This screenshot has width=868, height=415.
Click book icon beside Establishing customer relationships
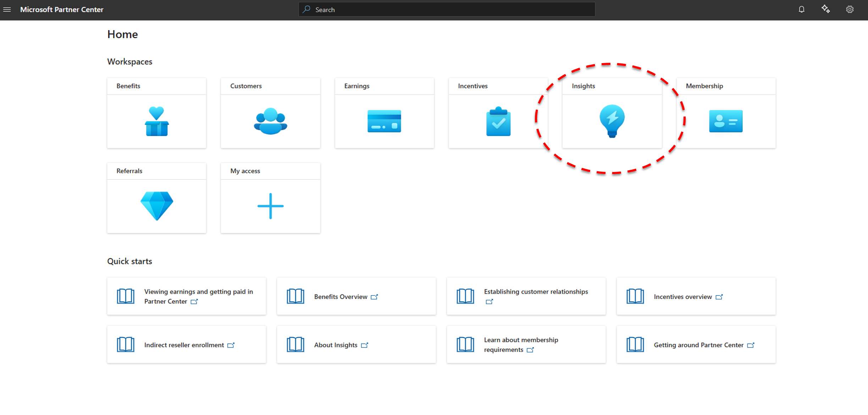pyautogui.click(x=465, y=296)
